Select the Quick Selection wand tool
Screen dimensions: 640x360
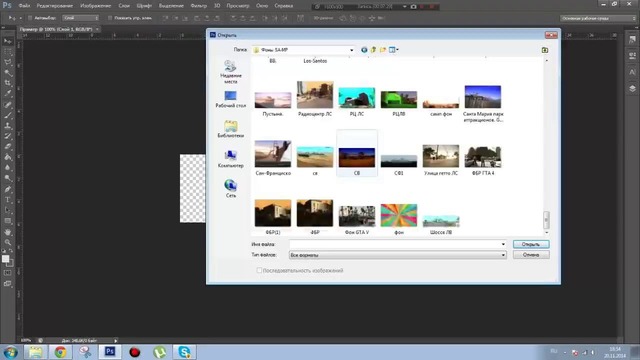coord(8,73)
